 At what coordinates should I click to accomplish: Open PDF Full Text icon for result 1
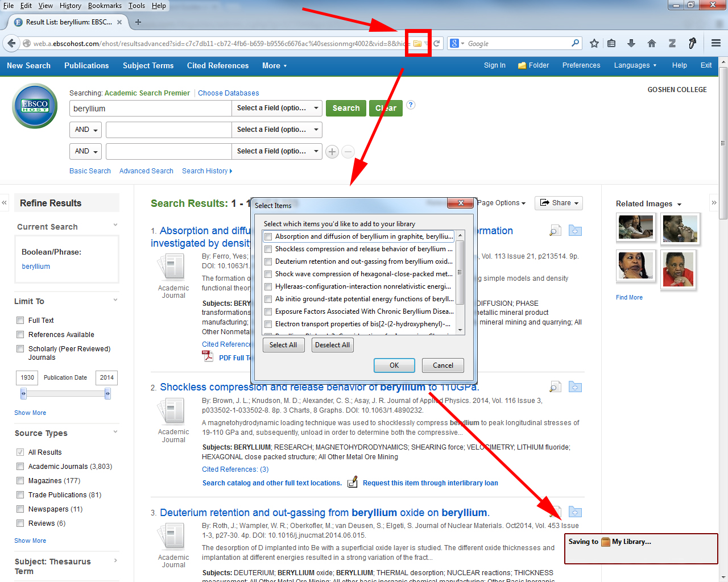coord(208,356)
